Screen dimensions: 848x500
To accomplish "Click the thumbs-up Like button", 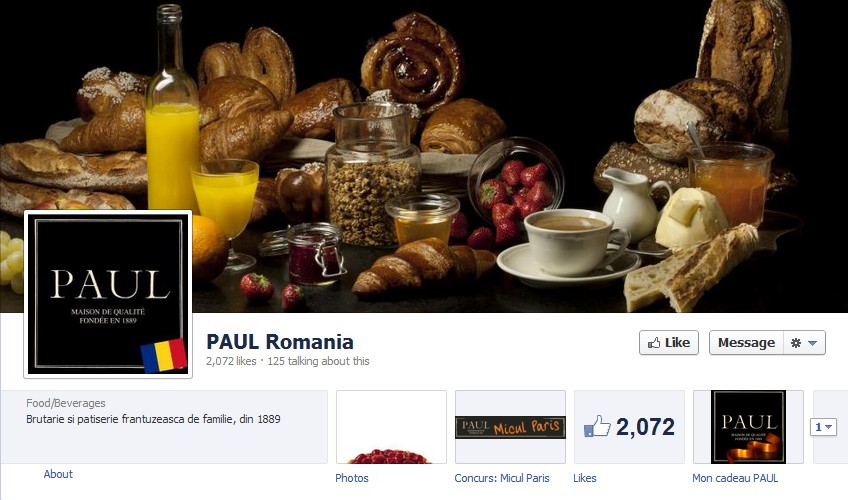I will (x=668, y=343).
